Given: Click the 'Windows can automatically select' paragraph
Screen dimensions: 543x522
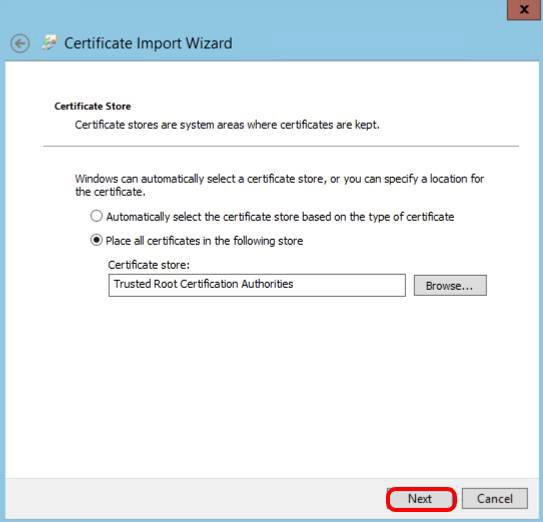Looking at the screenshot, I should click(279, 185).
